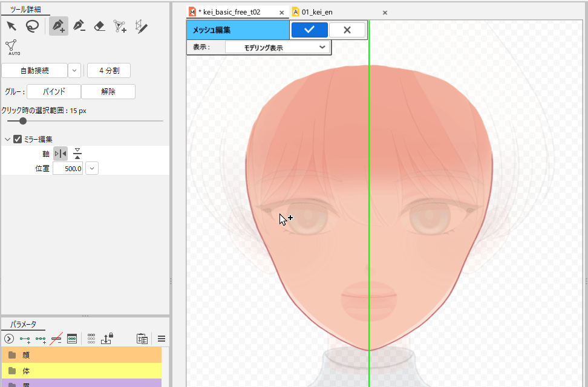Open the パラメータ panel hamburger menu
Screen dimensions: 588x387
(162, 339)
